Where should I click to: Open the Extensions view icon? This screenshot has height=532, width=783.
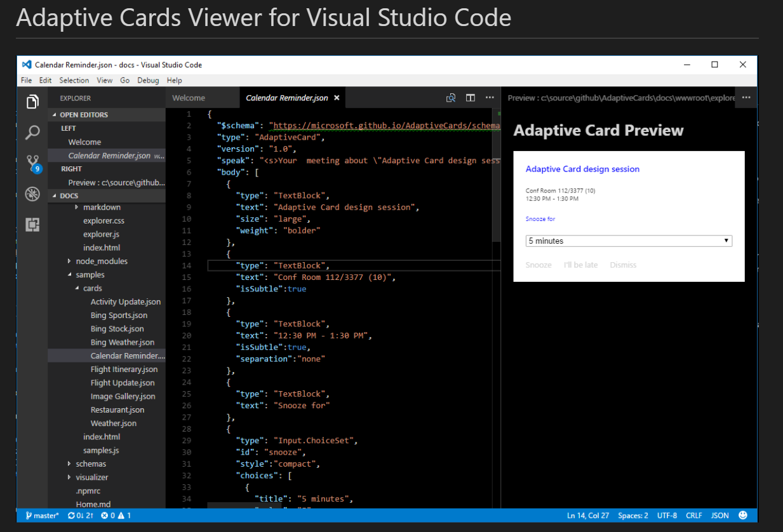point(32,224)
